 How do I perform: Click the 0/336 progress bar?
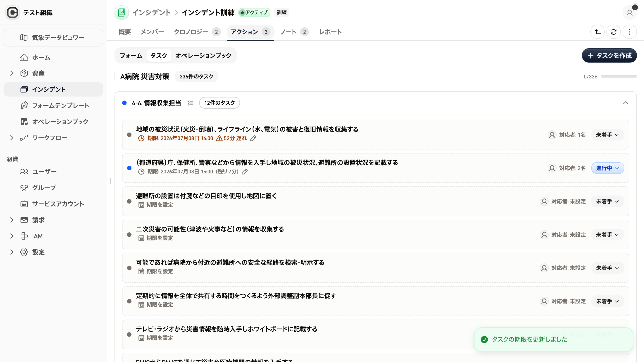(x=619, y=76)
